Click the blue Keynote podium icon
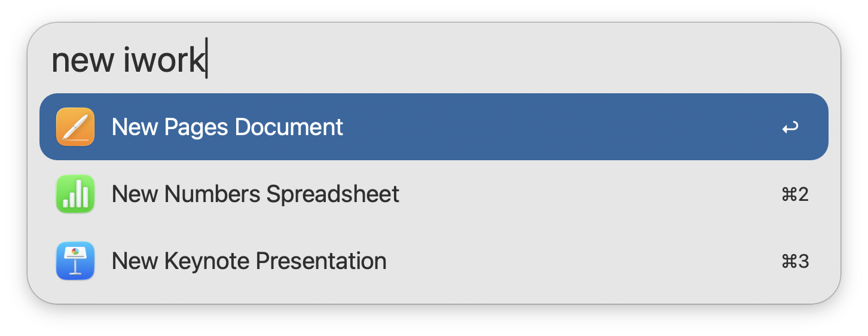The height and width of the screenshot is (336, 868). click(75, 261)
